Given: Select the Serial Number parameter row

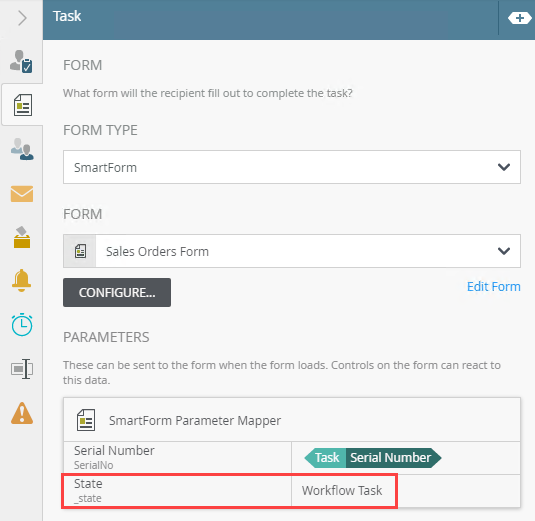Looking at the screenshot, I should [292, 458].
